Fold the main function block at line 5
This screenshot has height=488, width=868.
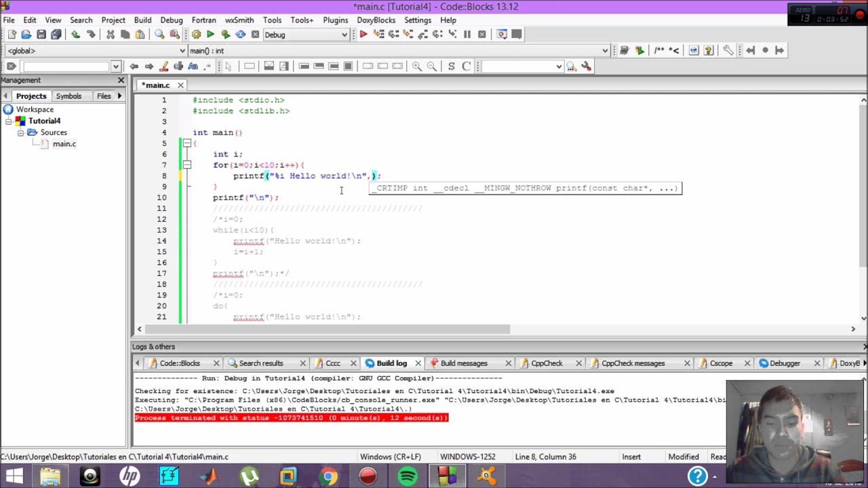[x=186, y=144]
